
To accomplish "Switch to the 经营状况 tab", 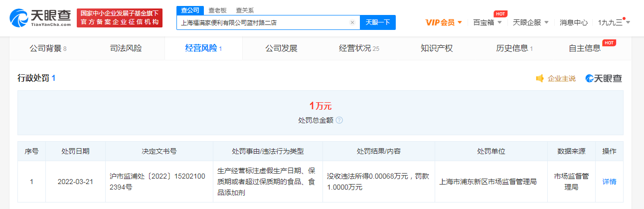I will (359, 48).
